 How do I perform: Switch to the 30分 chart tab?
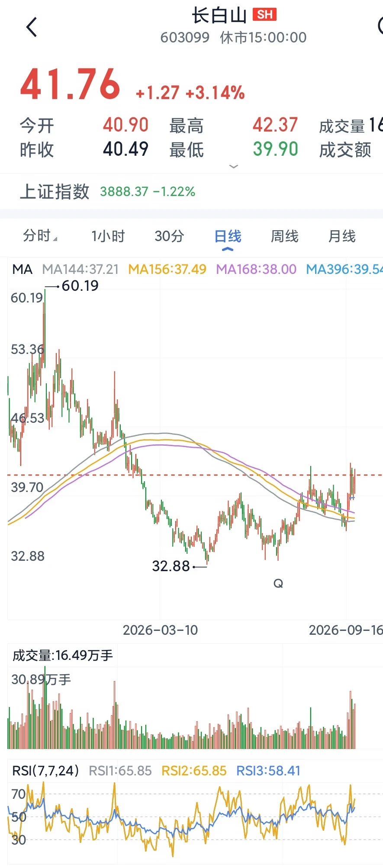point(169,236)
